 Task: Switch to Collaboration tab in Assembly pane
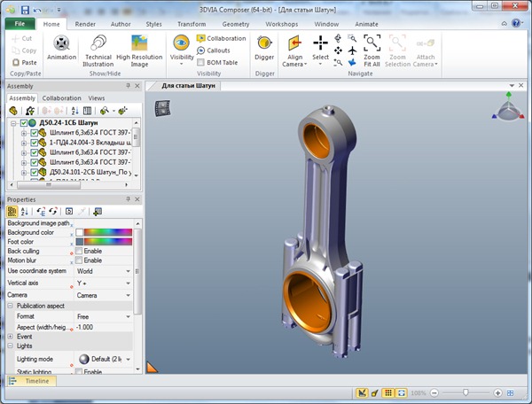(61, 98)
